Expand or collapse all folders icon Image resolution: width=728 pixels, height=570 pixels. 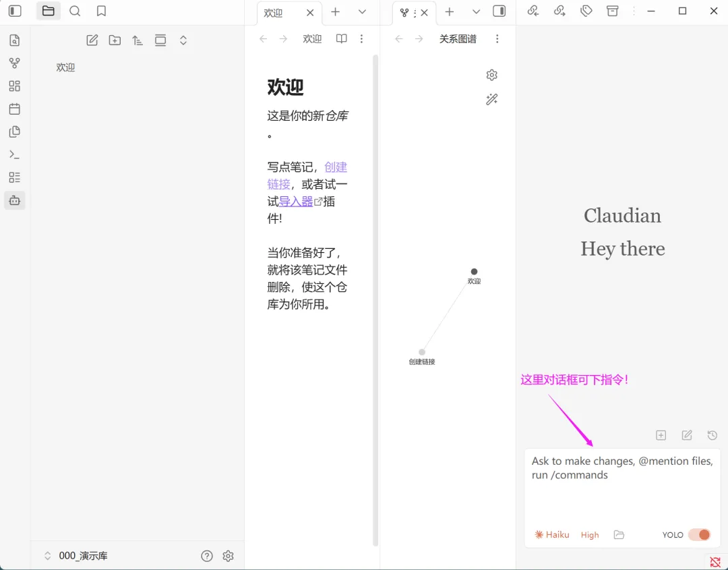pos(183,40)
